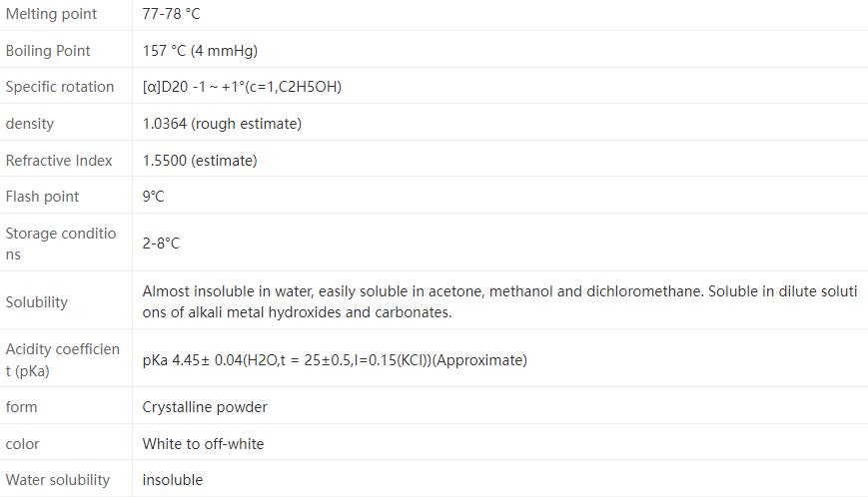Select the [α]D20 specific rotation value

[242, 87]
